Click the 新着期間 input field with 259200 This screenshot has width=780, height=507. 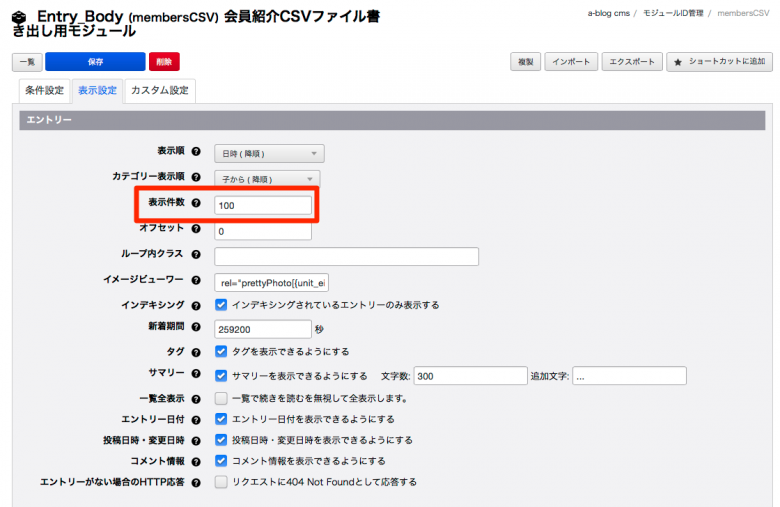[x=263, y=329]
